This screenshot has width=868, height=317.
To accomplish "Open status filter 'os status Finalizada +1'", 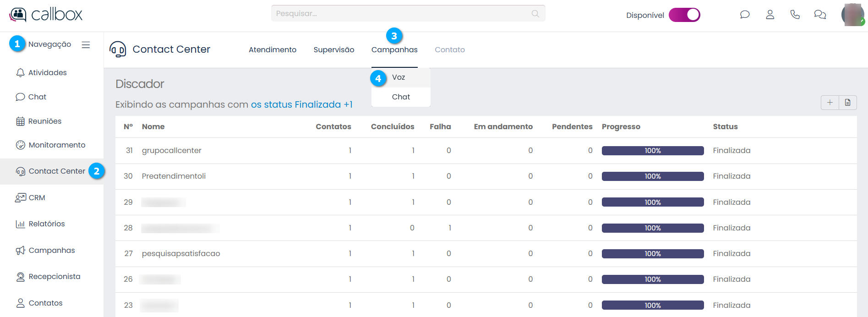I will coord(301,104).
